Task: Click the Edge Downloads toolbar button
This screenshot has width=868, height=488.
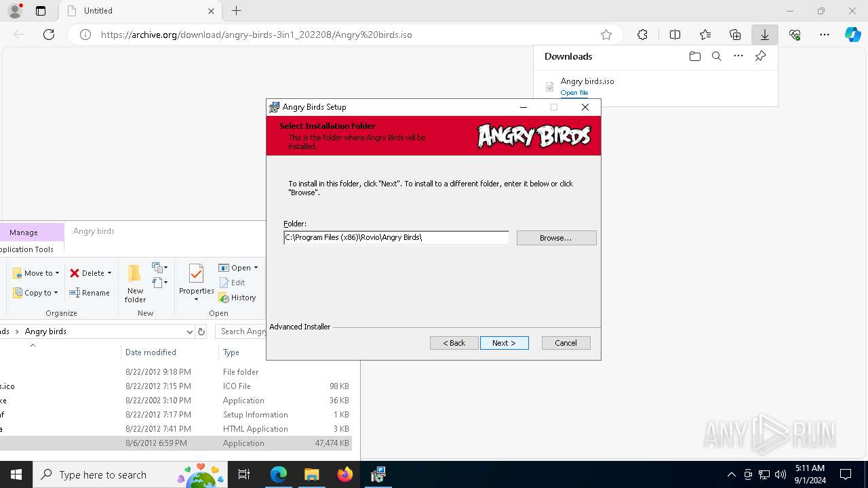Action: [764, 35]
